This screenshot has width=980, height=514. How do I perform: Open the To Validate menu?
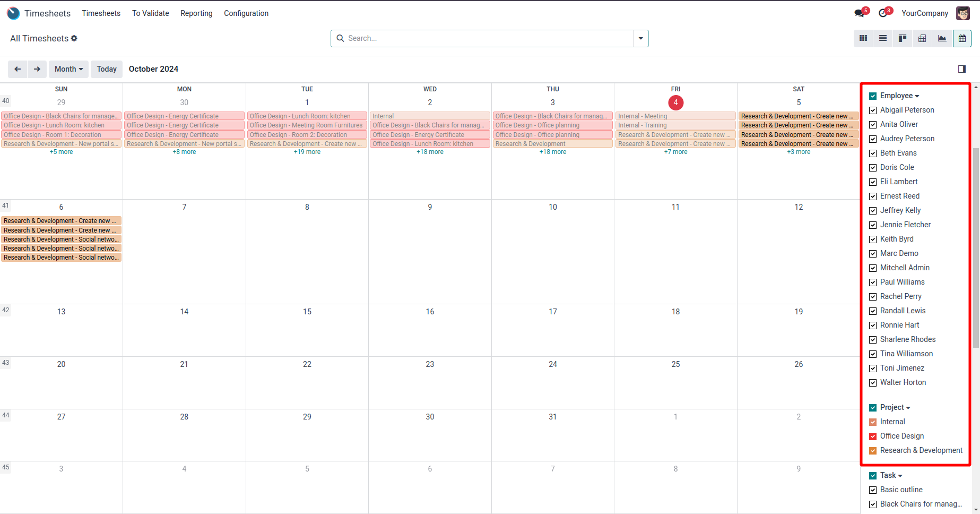(x=150, y=13)
